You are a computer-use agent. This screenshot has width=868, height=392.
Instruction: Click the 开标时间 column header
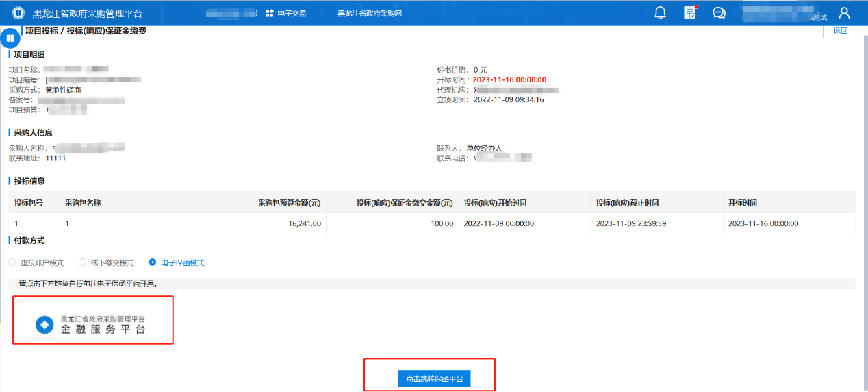[x=743, y=203]
